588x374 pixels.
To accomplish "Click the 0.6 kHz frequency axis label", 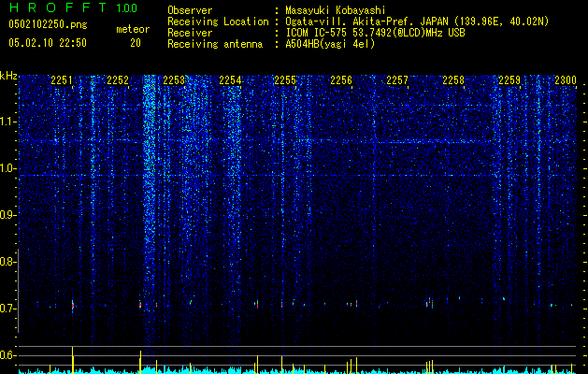I will pyautogui.click(x=8, y=355).
